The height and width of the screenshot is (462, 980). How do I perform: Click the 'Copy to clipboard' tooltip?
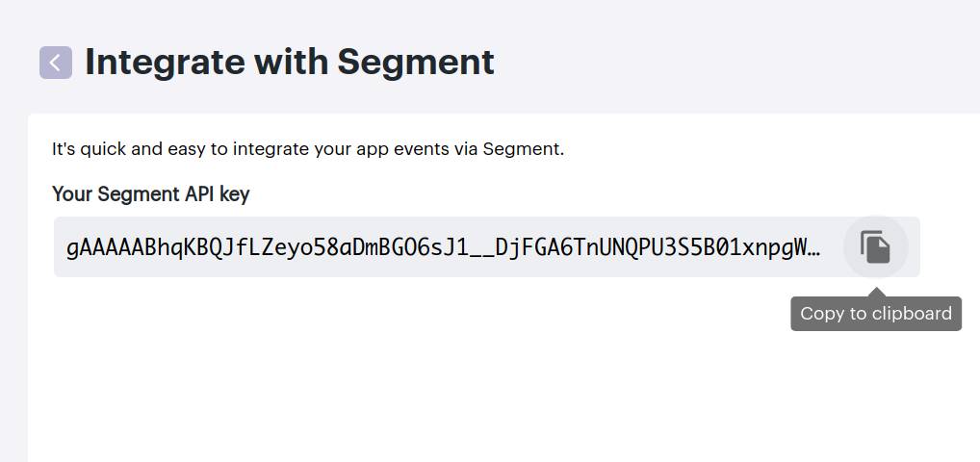point(876,313)
